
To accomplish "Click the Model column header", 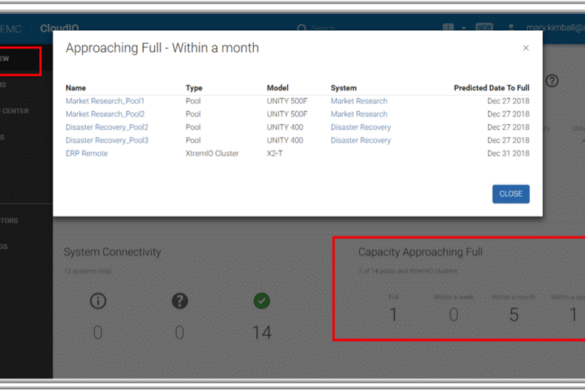I will point(278,88).
